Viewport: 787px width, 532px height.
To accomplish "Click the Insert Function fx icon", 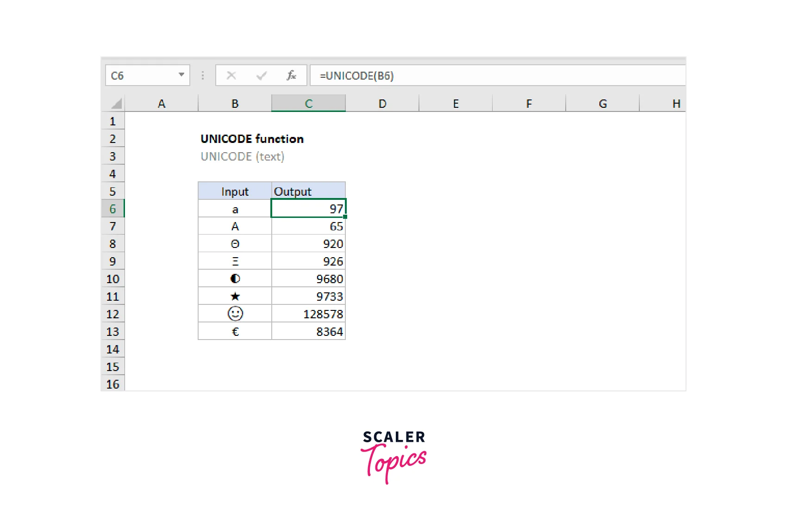I will click(x=291, y=75).
